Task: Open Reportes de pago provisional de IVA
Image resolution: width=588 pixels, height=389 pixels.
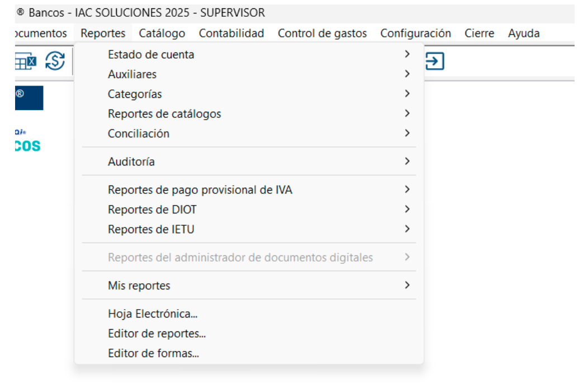Action: (x=200, y=190)
